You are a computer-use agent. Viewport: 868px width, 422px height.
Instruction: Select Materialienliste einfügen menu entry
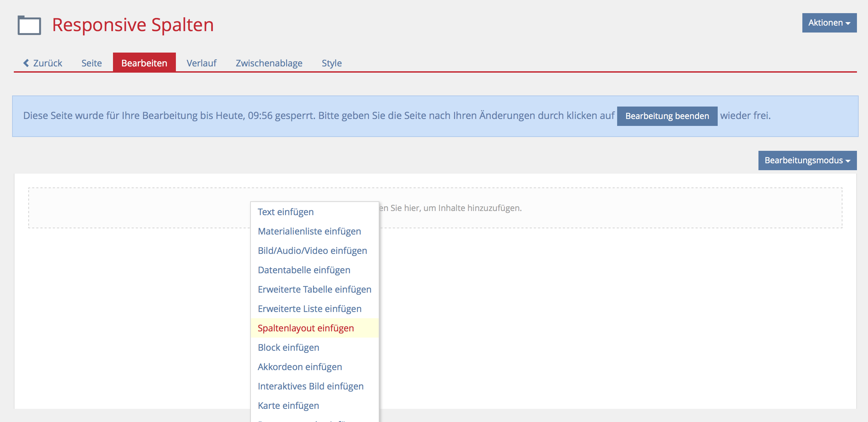[309, 231]
